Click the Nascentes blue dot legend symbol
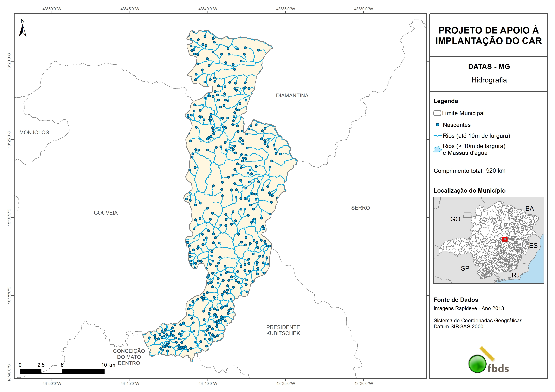 coord(437,125)
